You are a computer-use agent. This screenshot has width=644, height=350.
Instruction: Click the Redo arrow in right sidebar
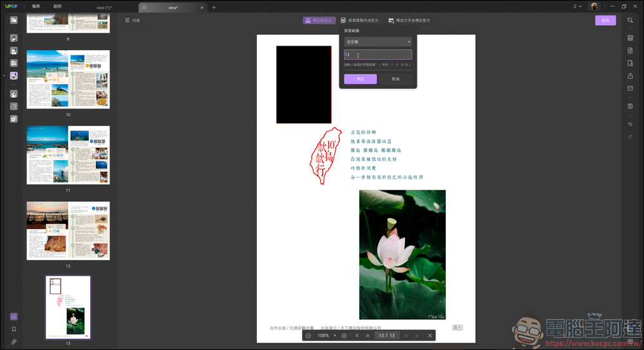coord(630,136)
